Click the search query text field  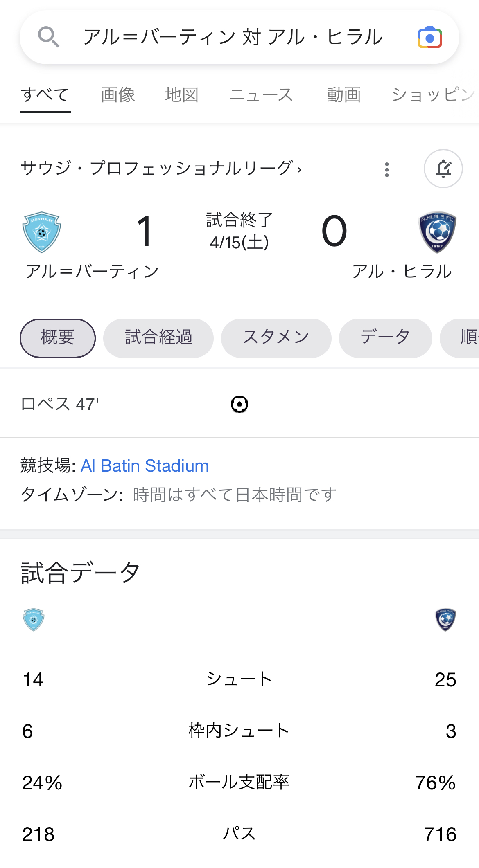click(x=233, y=37)
